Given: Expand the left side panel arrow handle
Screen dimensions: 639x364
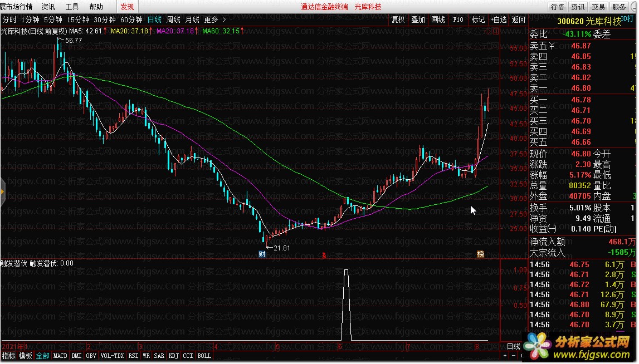Looking at the screenshot, I should [x=2, y=191].
